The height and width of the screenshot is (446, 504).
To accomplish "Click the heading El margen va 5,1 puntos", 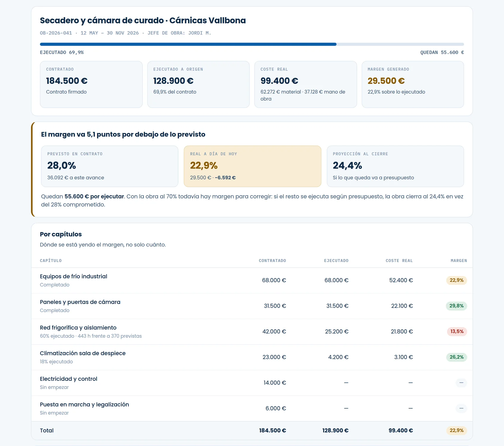I will (x=123, y=134).
